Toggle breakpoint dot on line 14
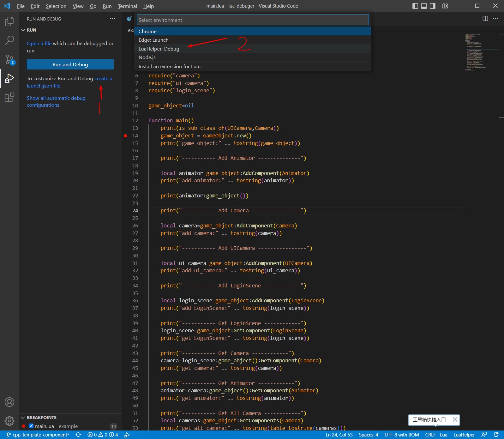The image size is (504, 439). (x=125, y=136)
